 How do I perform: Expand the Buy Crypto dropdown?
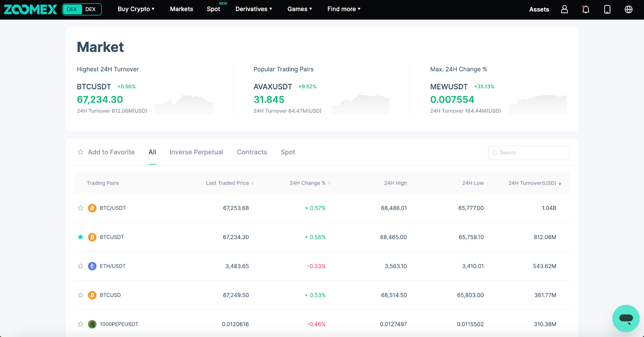click(x=136, y=9)
